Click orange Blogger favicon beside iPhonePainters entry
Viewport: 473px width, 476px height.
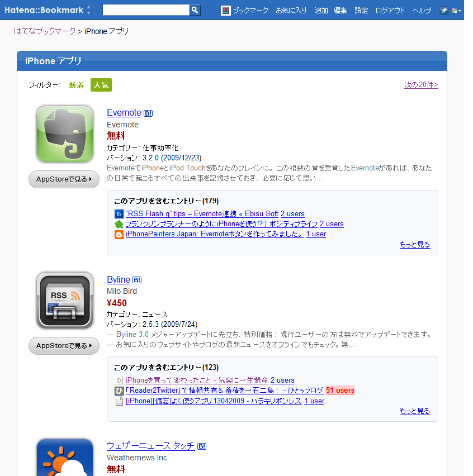[x=119, y=235]
